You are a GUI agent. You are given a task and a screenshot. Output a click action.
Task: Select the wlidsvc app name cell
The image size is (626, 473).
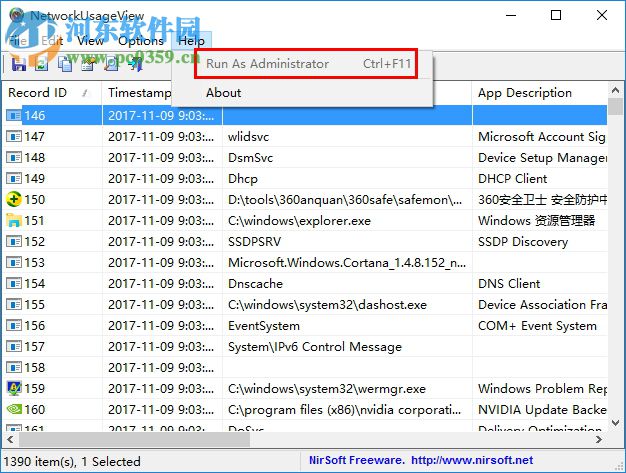(347, 137)
